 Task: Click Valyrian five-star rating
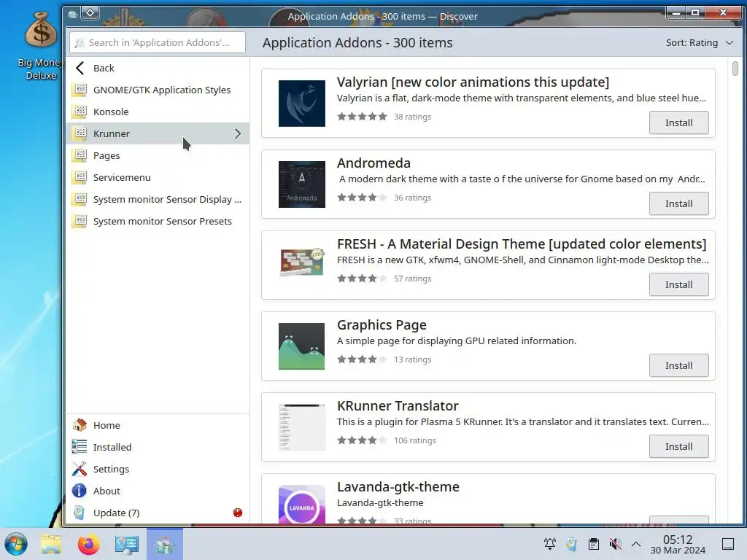[362, 117]
